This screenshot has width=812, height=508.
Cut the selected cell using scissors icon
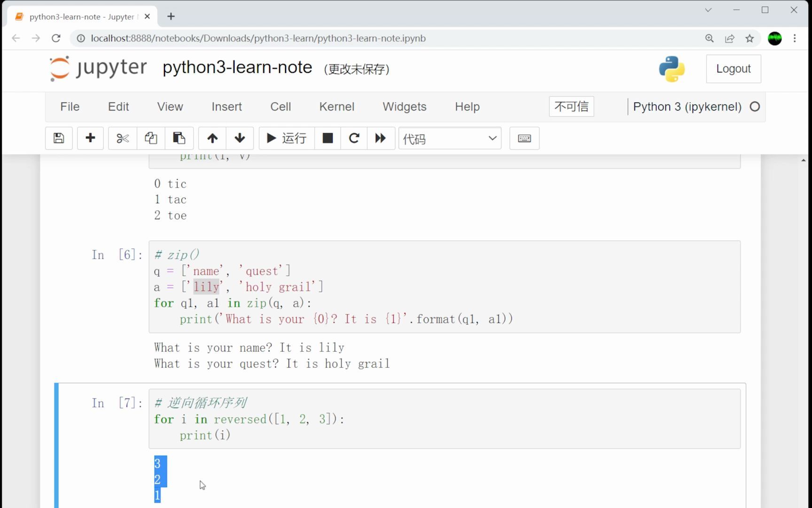[122, 138]
